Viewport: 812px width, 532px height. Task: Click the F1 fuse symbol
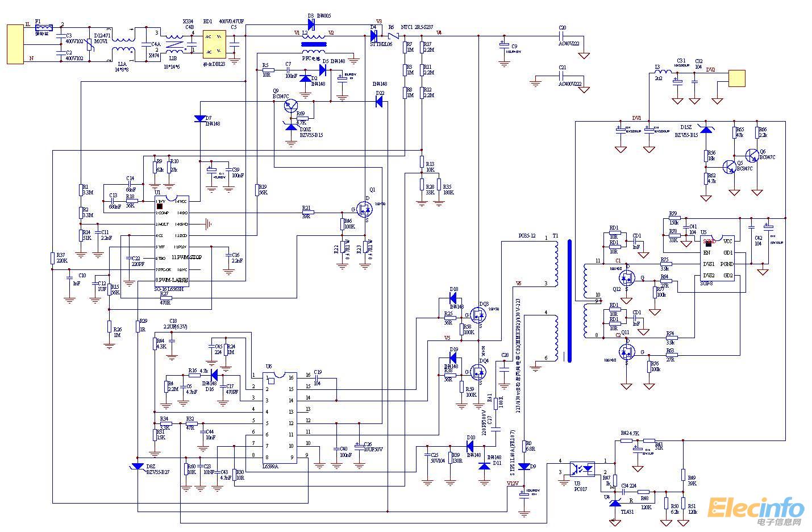(44, 27)
